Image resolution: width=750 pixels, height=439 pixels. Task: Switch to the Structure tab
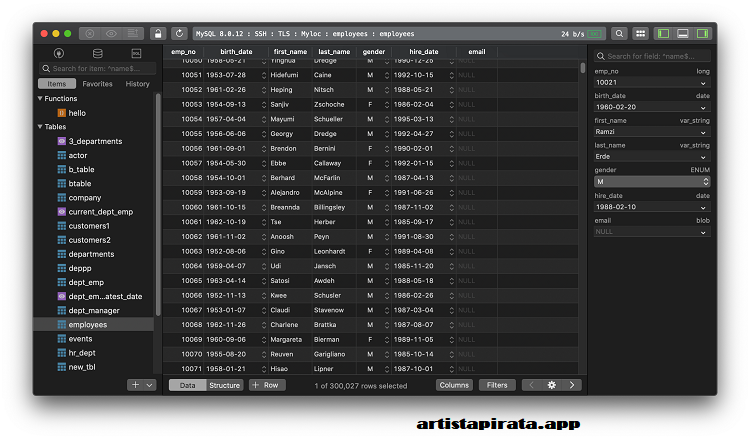point(224,385)
